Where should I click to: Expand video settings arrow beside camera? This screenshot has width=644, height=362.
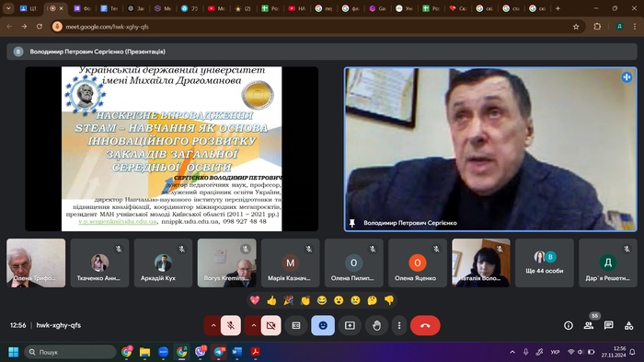[x=253, y=325]
